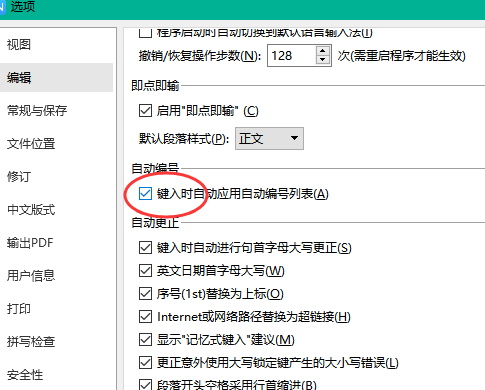Go to 文件位置 settings
Viewport: 485px width, 390px height.
[x=31, y=143]
